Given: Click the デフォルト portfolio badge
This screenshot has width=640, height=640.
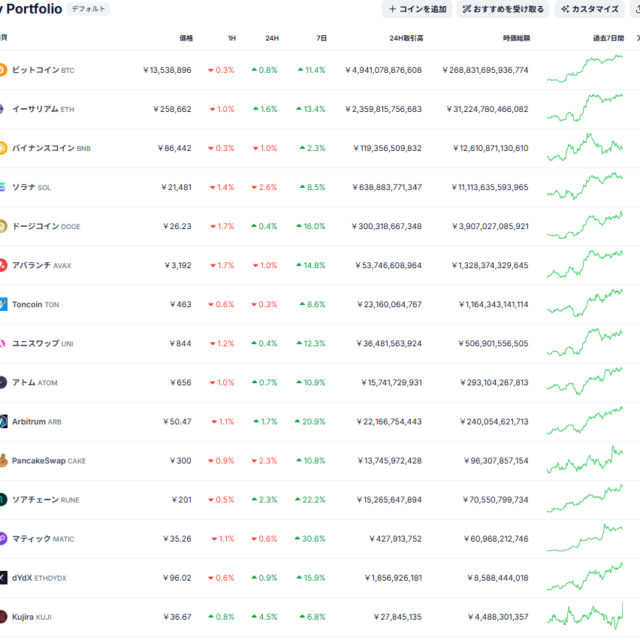Looking at the screenshot, I should (x=88, y=9).
